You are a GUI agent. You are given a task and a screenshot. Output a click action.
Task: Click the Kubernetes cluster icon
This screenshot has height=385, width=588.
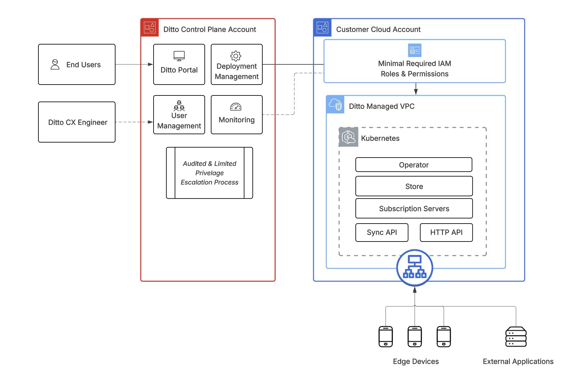348,137
